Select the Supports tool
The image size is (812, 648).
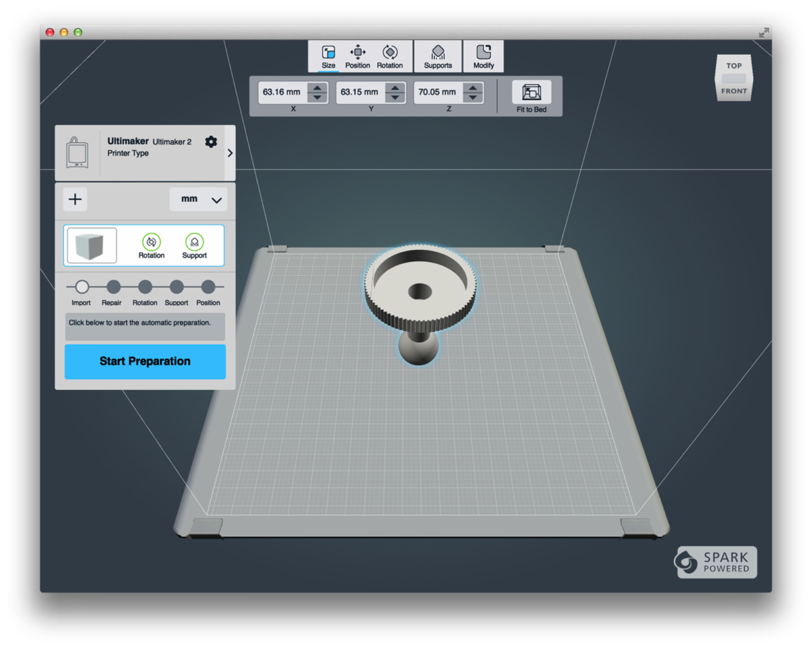tap(438, 56)
